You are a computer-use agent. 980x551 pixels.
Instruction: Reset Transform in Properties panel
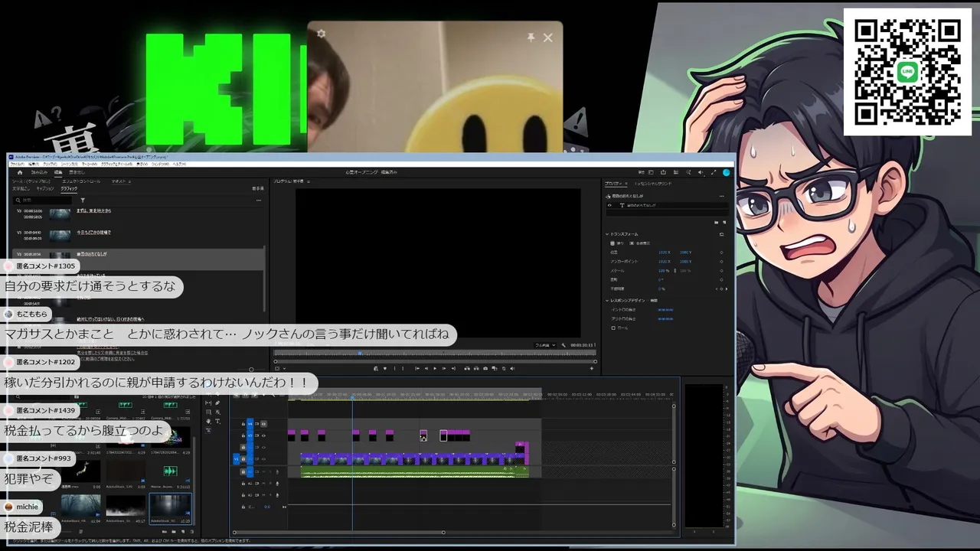coord(721,234)
